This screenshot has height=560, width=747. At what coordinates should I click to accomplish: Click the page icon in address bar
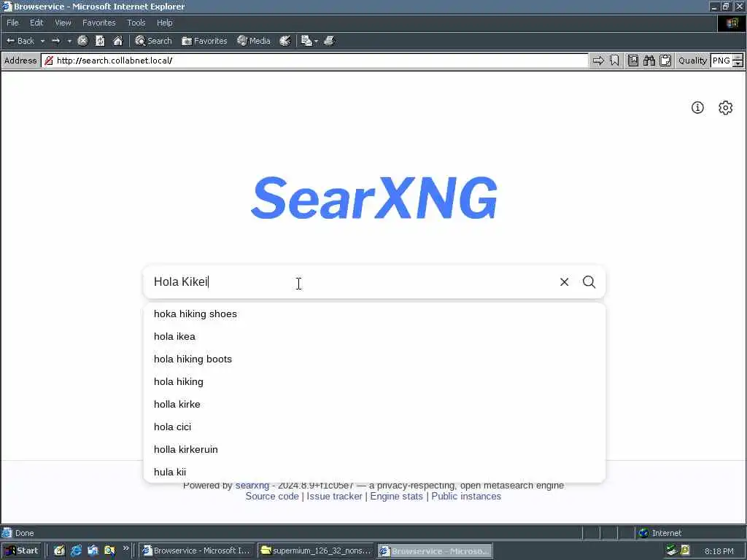(49, 61)
